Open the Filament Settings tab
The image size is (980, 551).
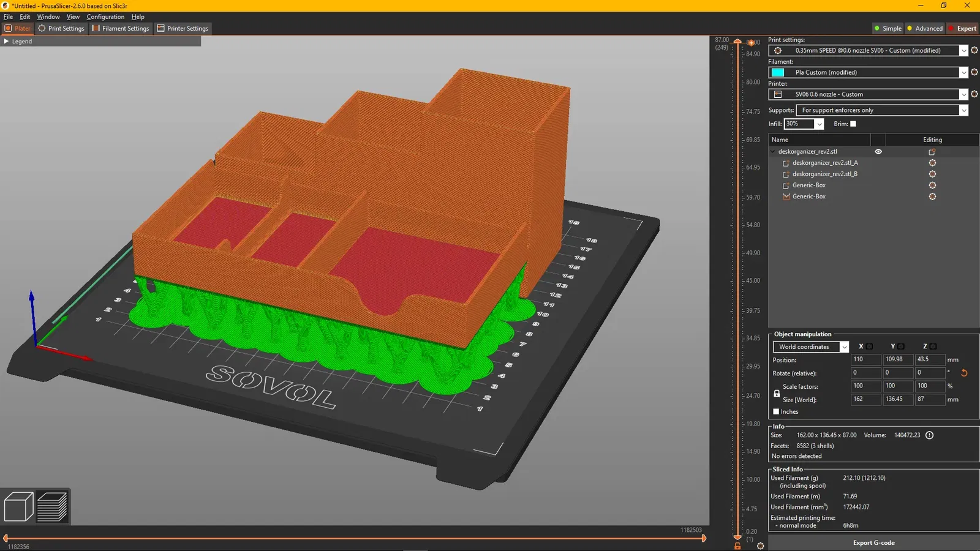point(121,29)
